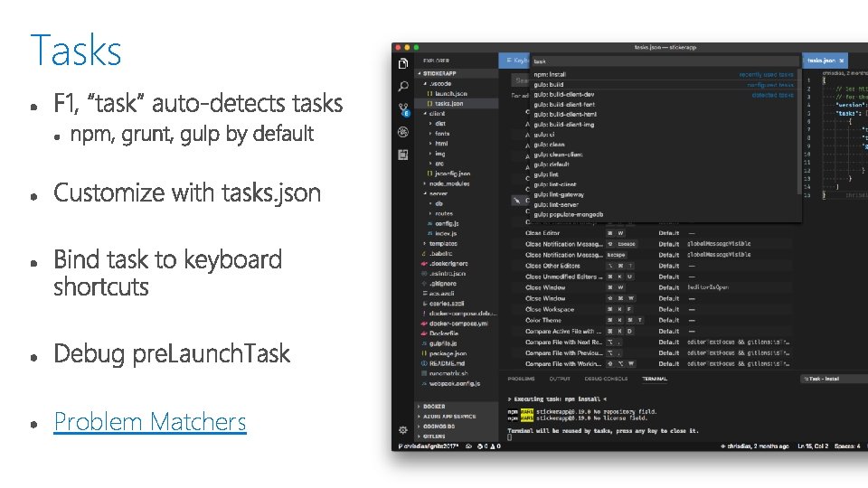This screenshot has width=868, height=488.
Task: Close the tasks.json editor tab
Action: (x=842, y=61)
